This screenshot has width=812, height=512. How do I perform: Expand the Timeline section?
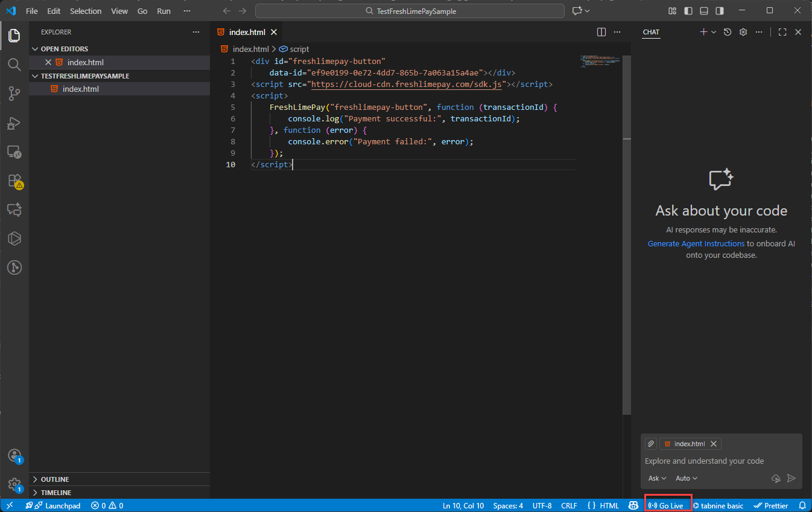pyautogui.click(x=56, y=493)
